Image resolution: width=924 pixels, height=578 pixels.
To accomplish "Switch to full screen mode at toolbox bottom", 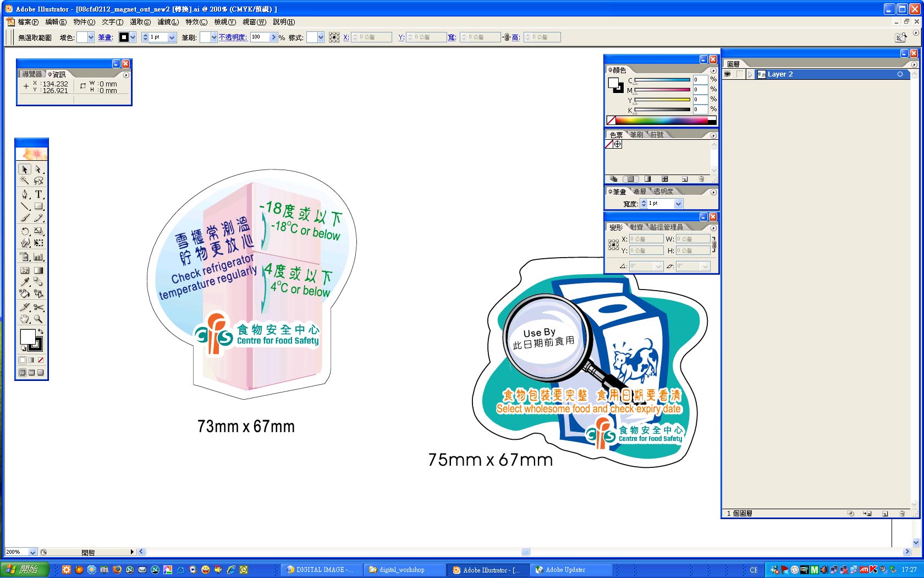I will point(40,373).
